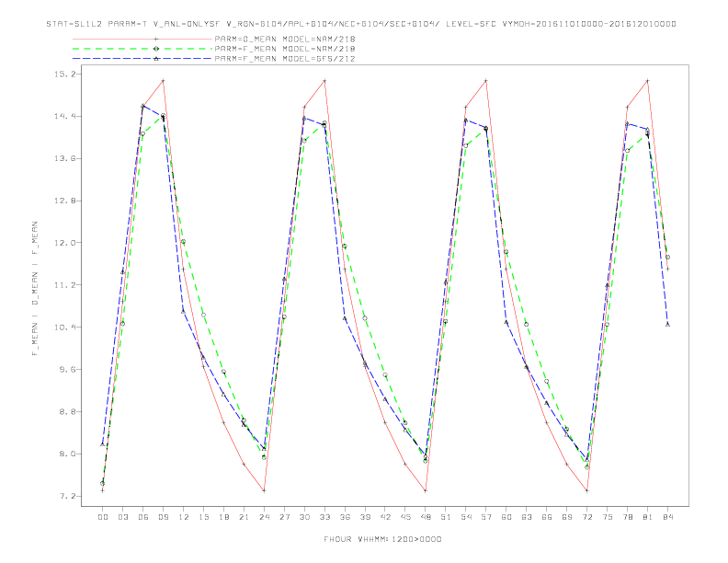Click forecast hour 15 on x-axis

click(x=203, y=517)
